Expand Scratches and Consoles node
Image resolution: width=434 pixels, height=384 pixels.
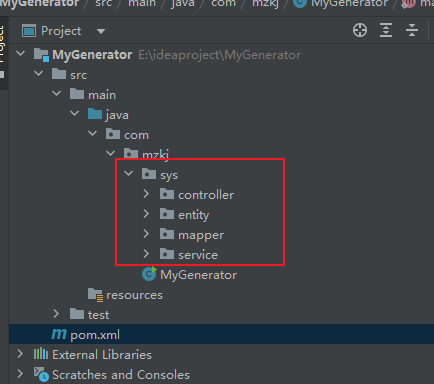pyautogui.click(x=20, y=374)
